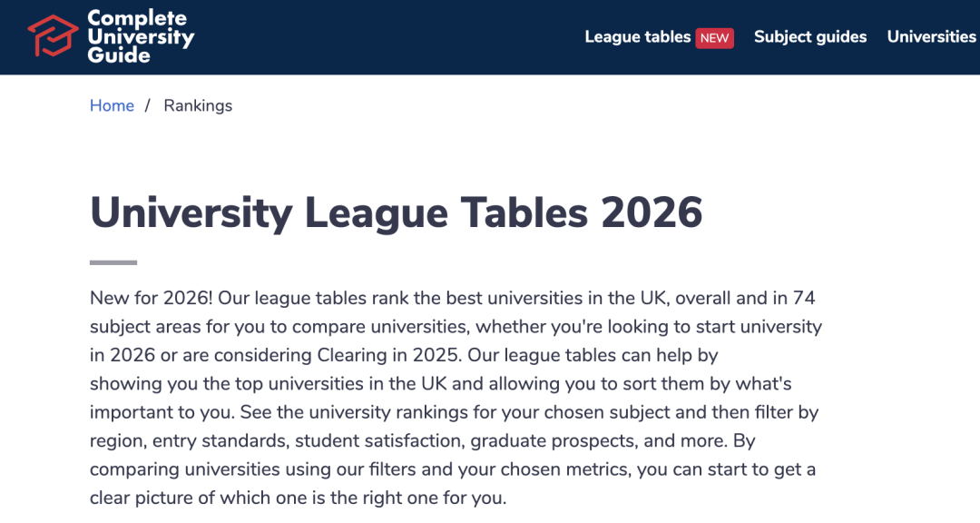Click the line beginning "subject areas for you"

point(456,327)
